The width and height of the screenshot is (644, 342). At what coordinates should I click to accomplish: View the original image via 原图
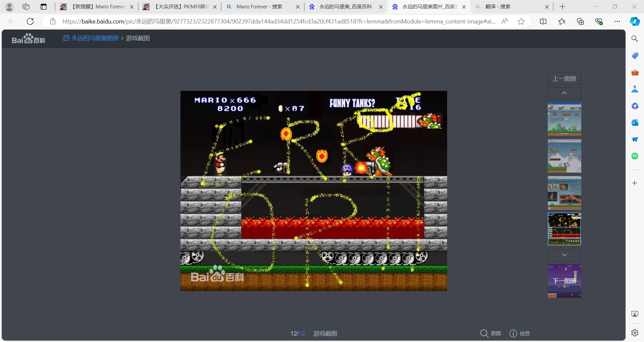click(x=490, y=333)
